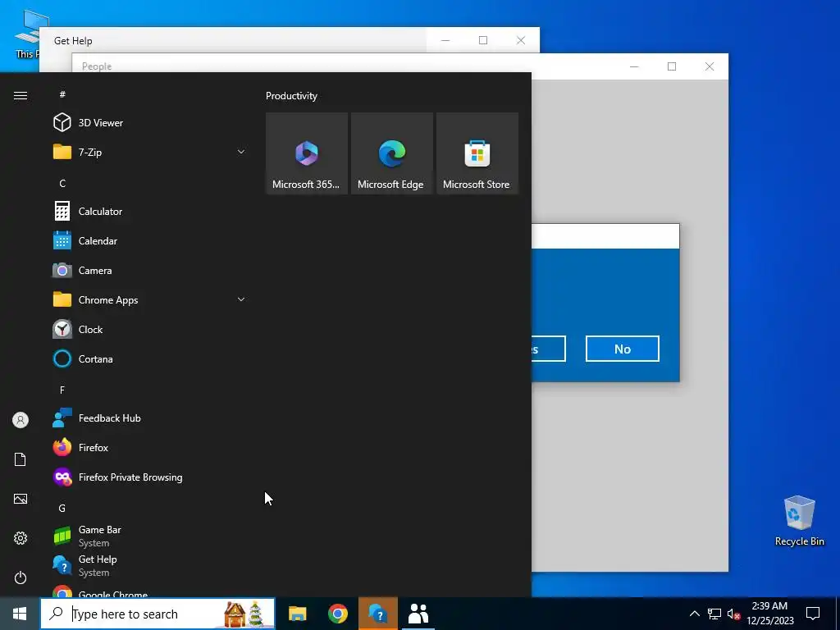This screenshot has height=630, width=840.
Task: Open Documents from Start sidebar
Action: [x=21, y=459]
